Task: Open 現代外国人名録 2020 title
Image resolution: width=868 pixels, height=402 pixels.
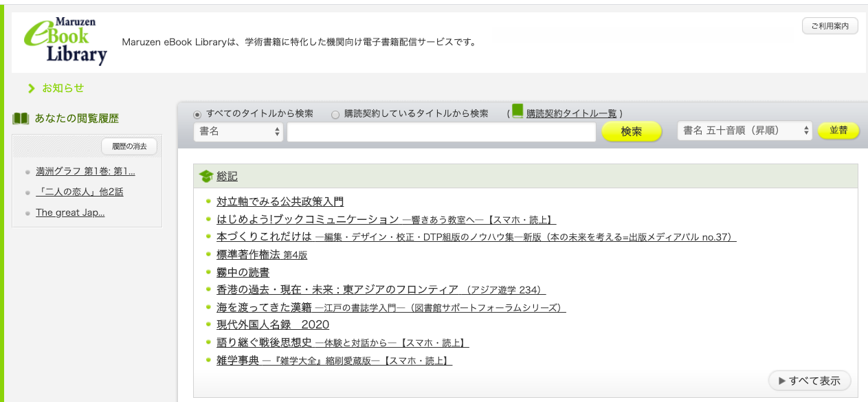Action: (273, 324)
